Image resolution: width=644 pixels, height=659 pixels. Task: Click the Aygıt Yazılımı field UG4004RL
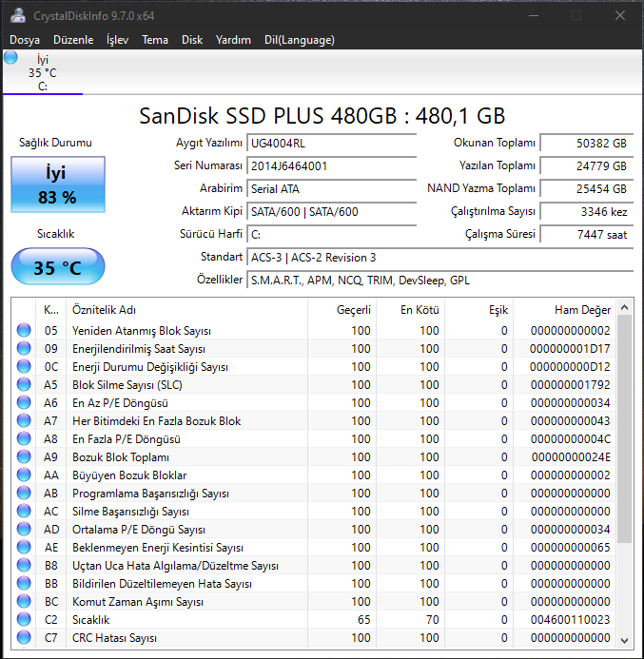tap(332, 144)
